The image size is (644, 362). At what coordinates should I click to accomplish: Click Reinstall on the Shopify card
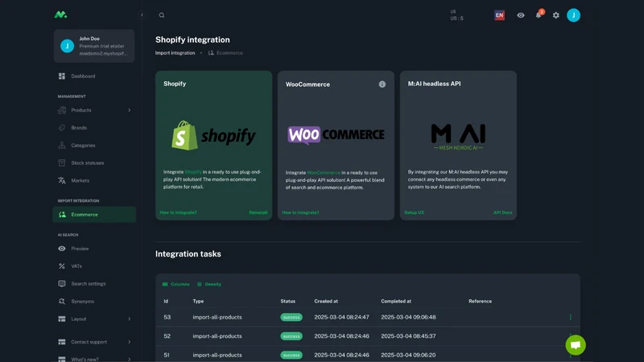coord(258,212)
